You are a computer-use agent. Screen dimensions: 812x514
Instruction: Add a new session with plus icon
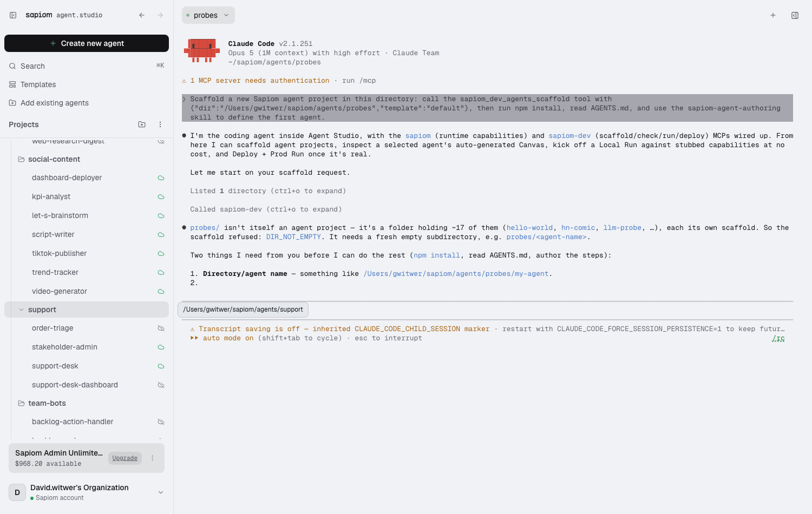point(773,15)
